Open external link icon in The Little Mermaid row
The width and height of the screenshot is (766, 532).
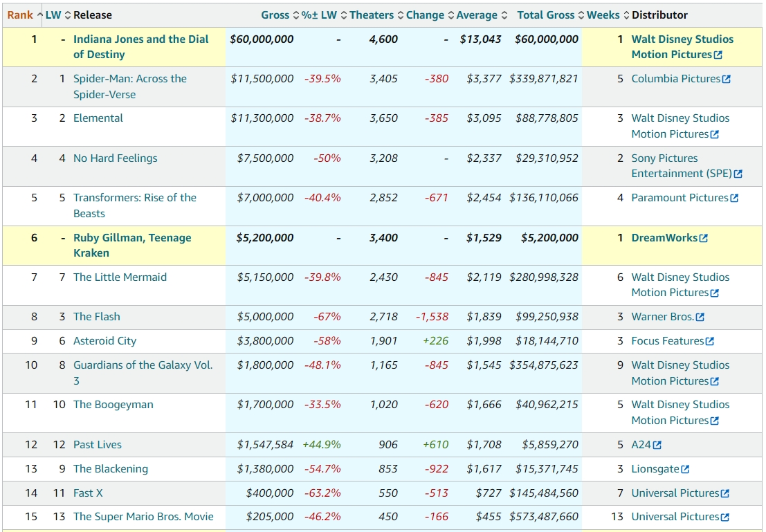715,293
